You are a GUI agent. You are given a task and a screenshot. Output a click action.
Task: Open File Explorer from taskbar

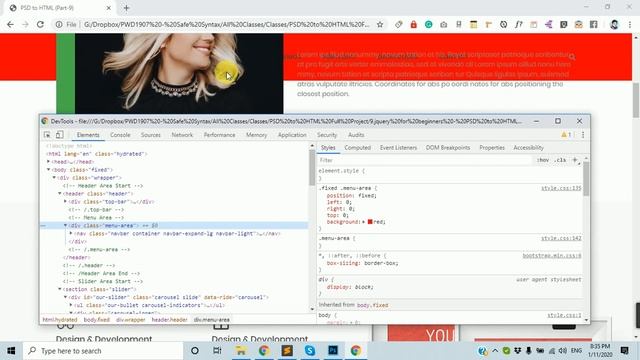click(x=240, y=351)
